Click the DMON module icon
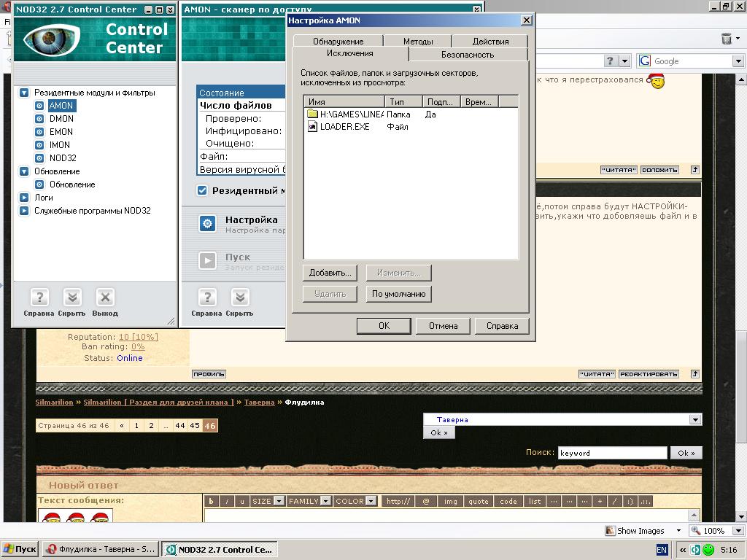This screenshot has width=747, height=560. click(39, 119)
